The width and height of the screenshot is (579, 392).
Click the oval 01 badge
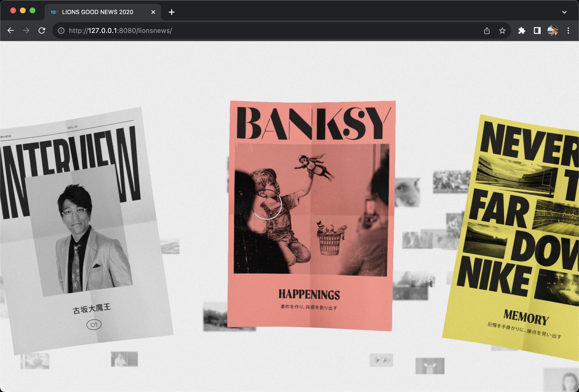coord(94,325)
